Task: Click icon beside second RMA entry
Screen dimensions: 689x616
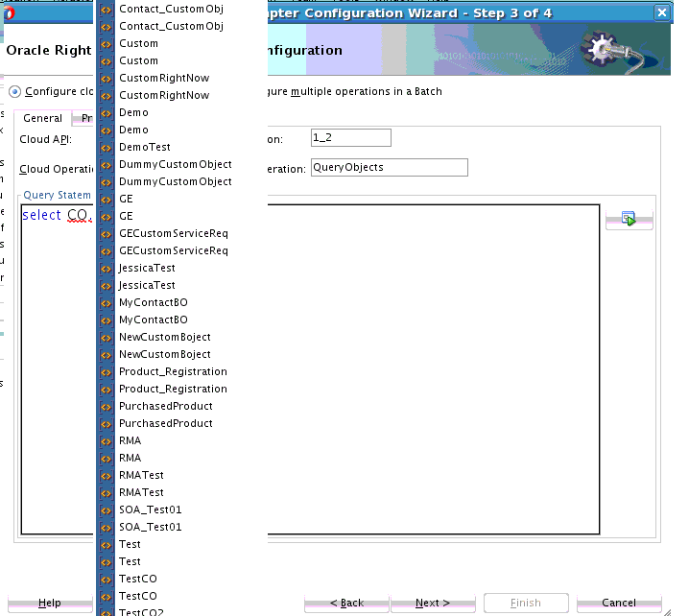Action: pyautogui.click(x=107, y=459)
